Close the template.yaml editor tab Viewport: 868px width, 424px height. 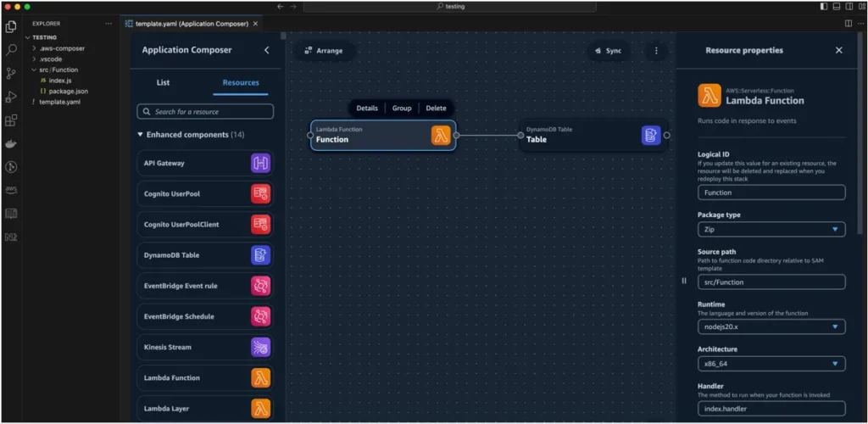tap(255, 24)
